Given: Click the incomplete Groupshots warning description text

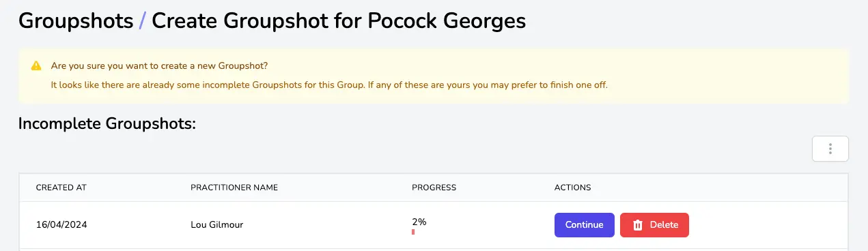Looking at the screenshot, I should tap(329, 86).
